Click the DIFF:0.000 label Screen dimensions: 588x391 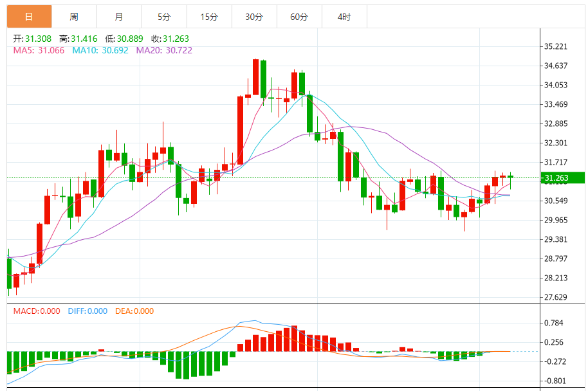pyautogui.click(x=87, y=311)
